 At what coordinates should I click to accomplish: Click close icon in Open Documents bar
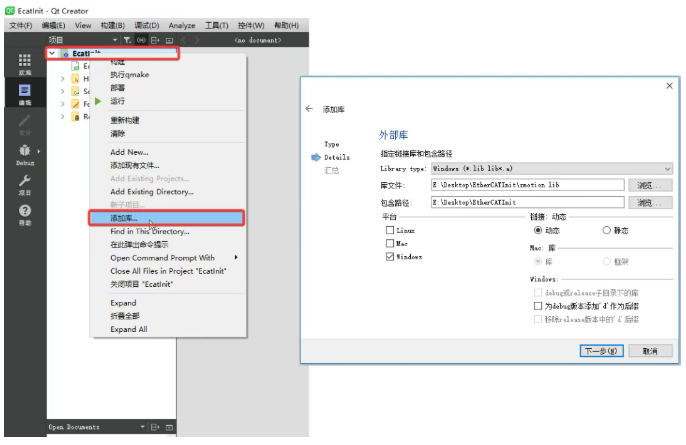coord(169,427)
